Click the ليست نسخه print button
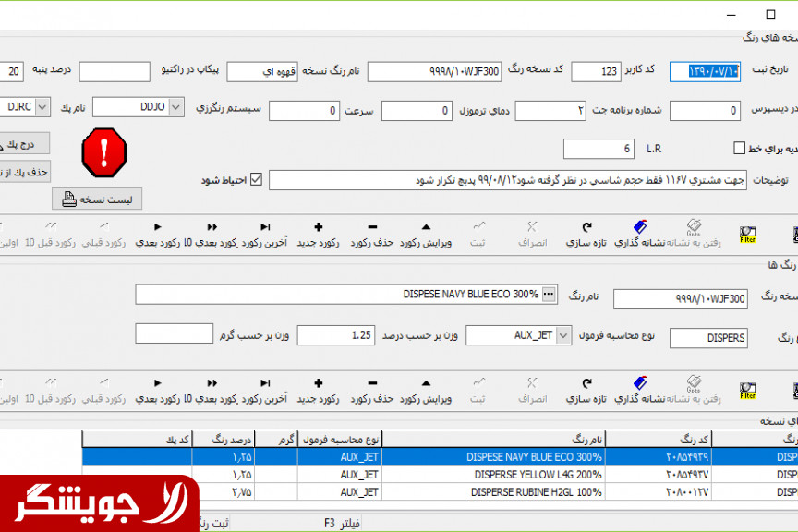 point(97,199)
